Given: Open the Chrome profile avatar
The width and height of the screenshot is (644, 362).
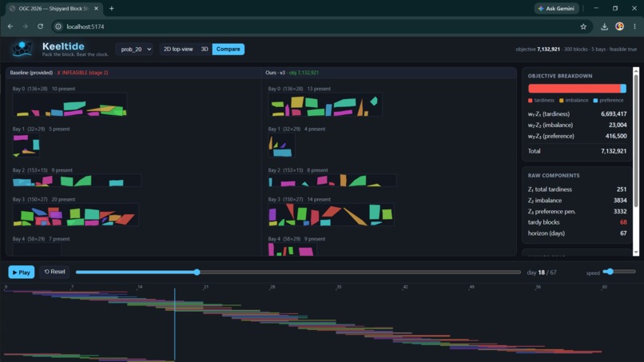Looking at the screenshot, I should pos(619,26).
